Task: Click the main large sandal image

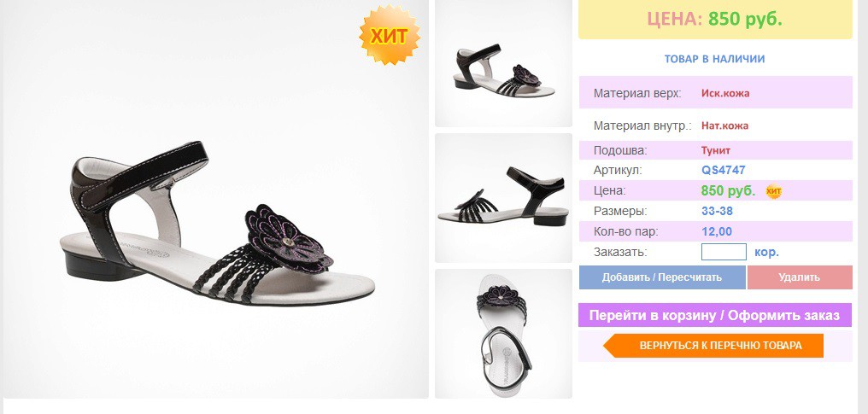Action: coord(216,199)
